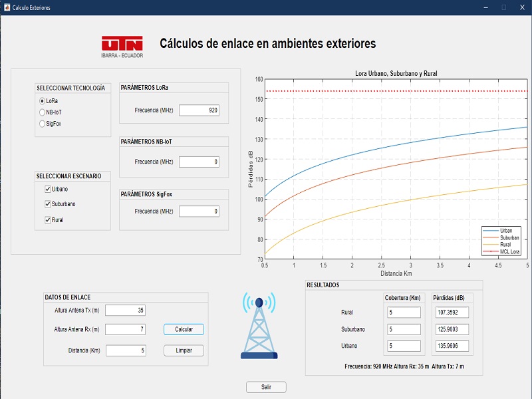Image resolution: width=532 pixels, height=399 pixels.
Task: Click the "PARÁMETROS LoRa" panel title
Action: [144, 88]
